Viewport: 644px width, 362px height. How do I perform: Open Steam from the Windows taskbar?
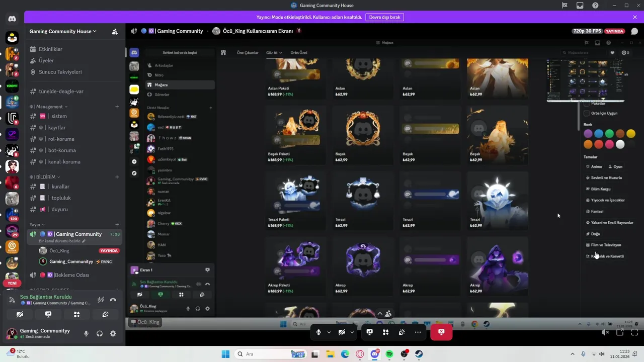coord(419,354)
